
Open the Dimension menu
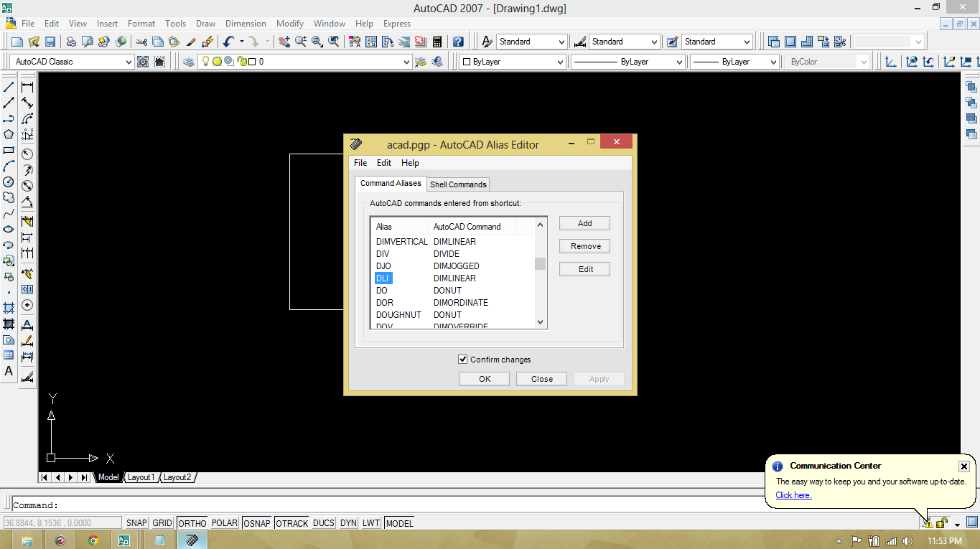(246, 24)
